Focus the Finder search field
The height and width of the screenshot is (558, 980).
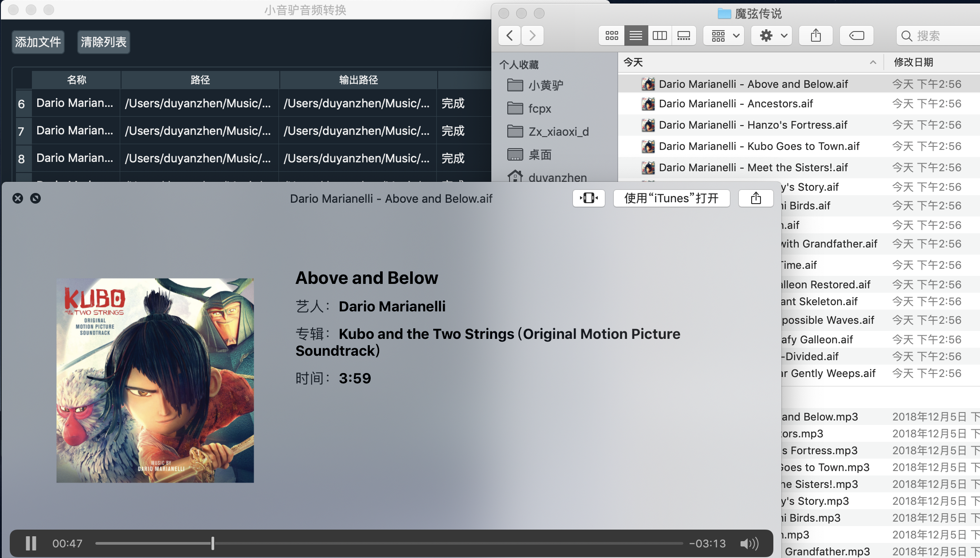(938, 35)
